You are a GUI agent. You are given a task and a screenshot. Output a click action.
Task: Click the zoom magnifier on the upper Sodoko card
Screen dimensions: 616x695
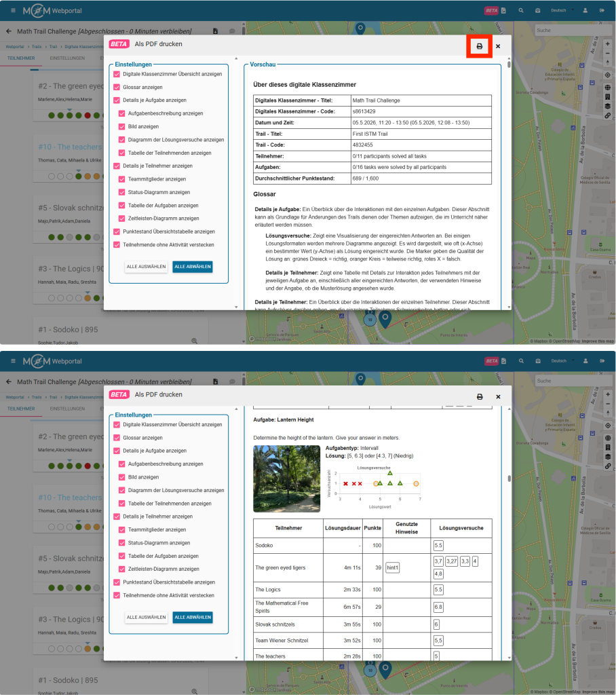tap(194, 341)
